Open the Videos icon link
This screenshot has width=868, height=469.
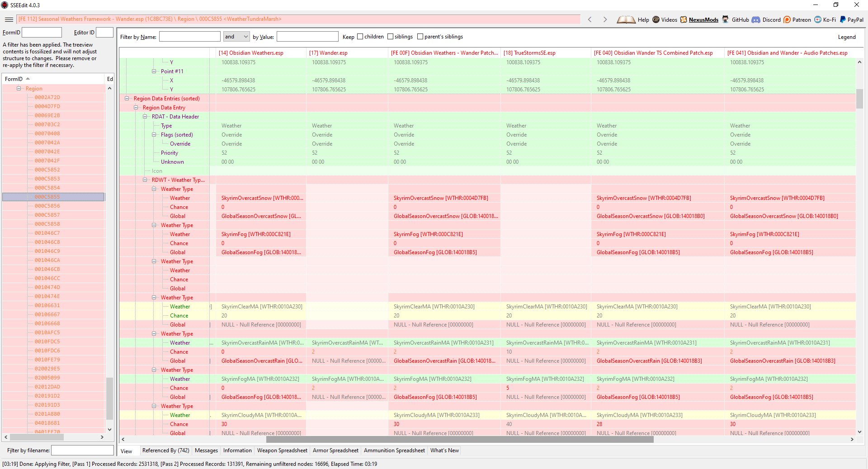656,19
